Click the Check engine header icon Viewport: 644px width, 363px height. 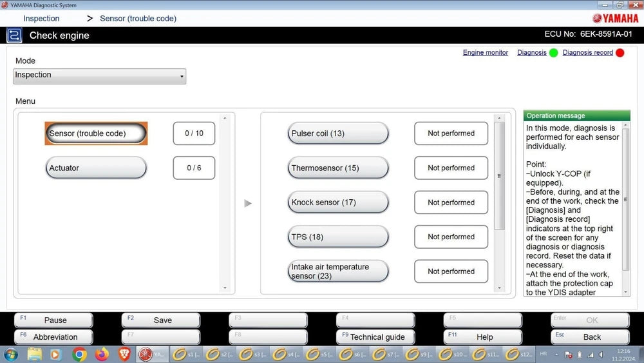[x=14, y=35]
